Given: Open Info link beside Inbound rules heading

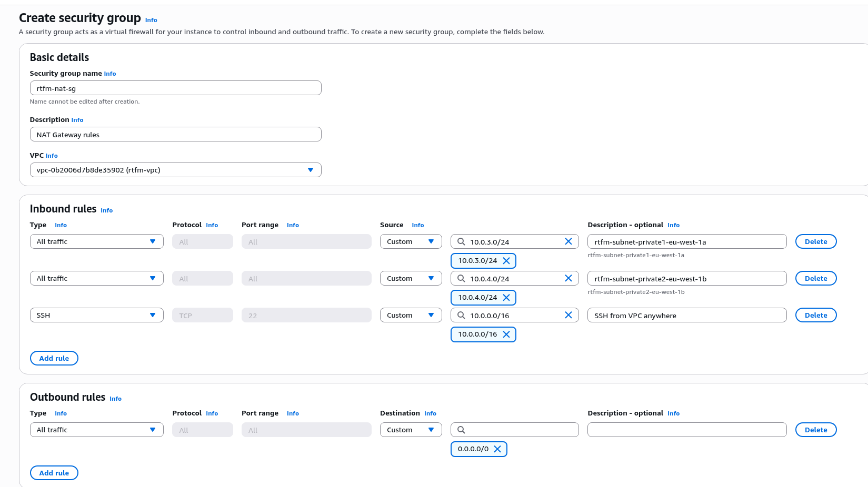Looking at the screenshot, I should (x=107, y=210).
